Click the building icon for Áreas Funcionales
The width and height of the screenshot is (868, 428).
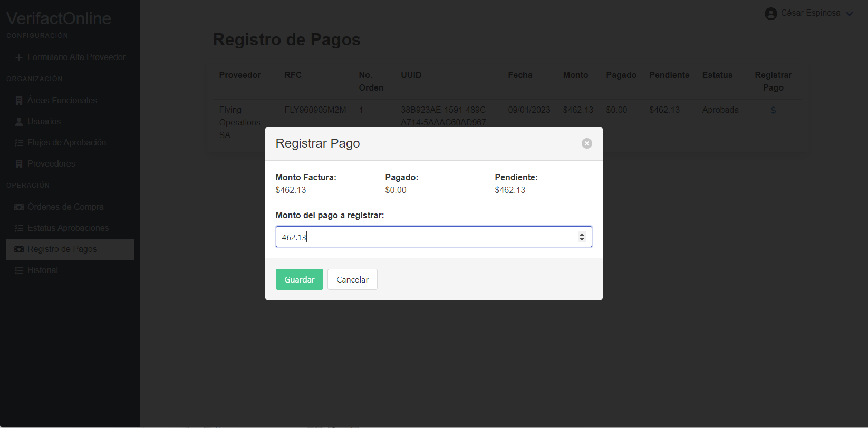19,101
